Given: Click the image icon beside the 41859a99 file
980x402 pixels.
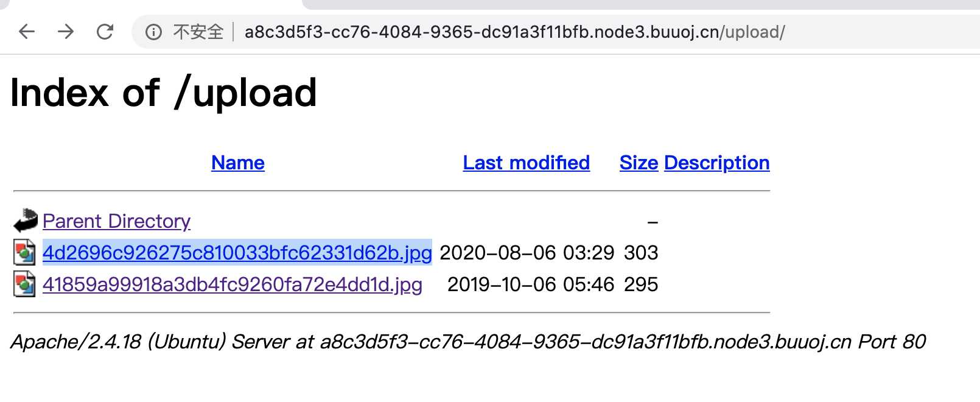Looking at the screenshot, I should [x=24, y=284].
